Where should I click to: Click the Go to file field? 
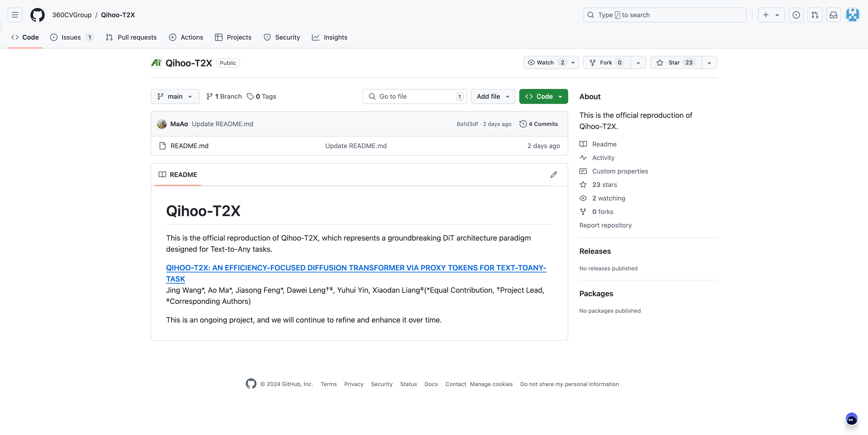[414, 96]
